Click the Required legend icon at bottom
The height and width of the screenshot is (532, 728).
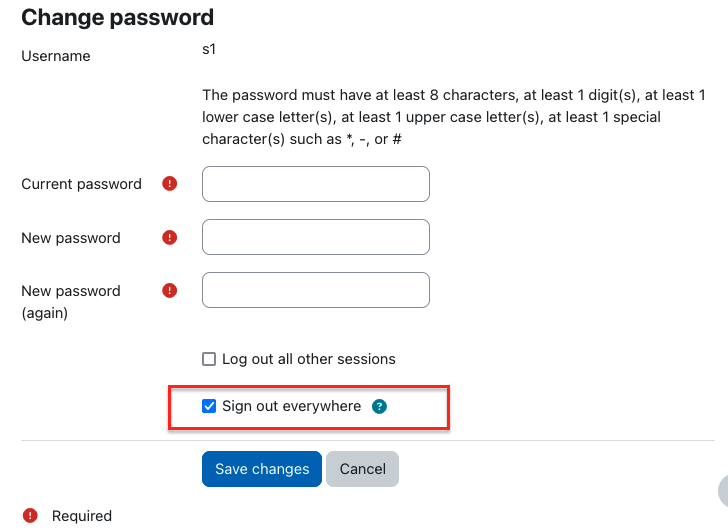pos(30,515)
